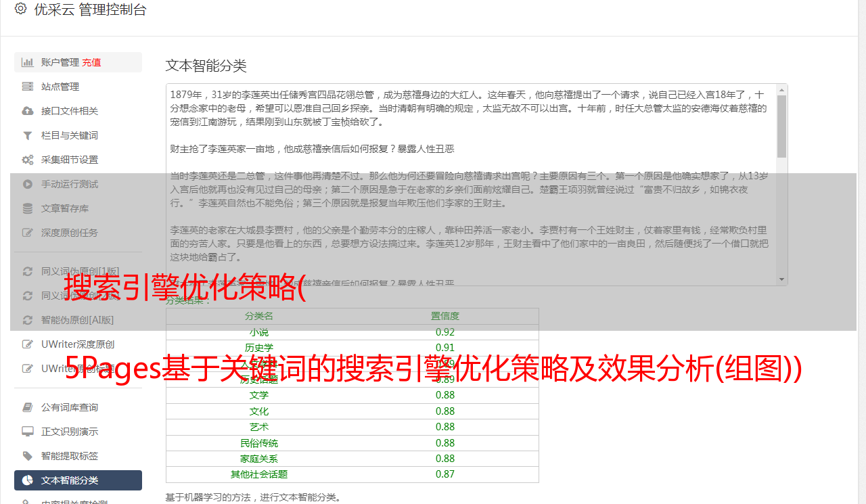Click the 其他社会话题 category cell
The image size is (866, 504).
[x=259, y=474]
